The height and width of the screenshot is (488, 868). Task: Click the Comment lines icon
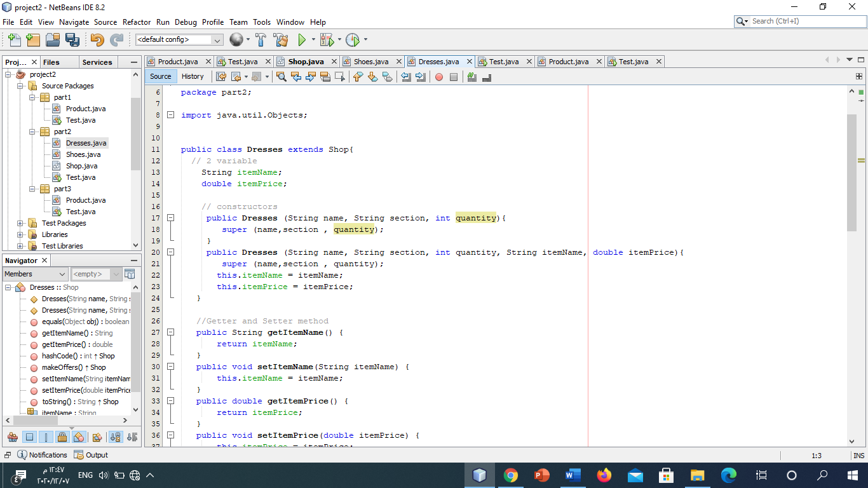click(x=472, y=77)
